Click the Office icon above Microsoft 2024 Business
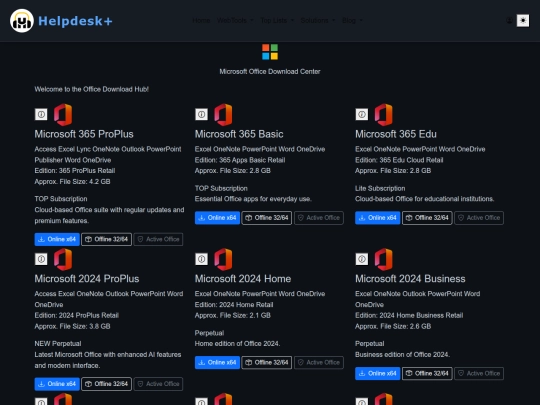 click(x=384, y=259)
